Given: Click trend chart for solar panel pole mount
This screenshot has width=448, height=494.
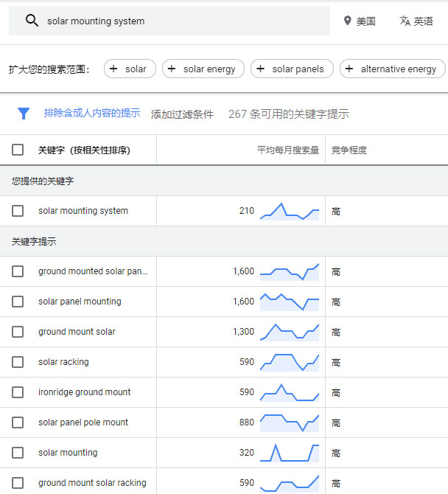Looking at the screenshot, I should [290, 422].
